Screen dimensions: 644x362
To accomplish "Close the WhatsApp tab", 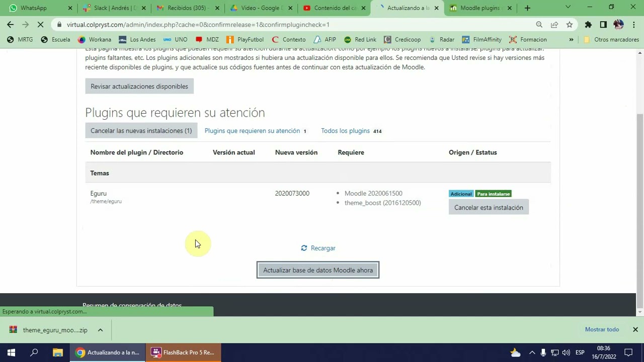I will pos(70,8).
